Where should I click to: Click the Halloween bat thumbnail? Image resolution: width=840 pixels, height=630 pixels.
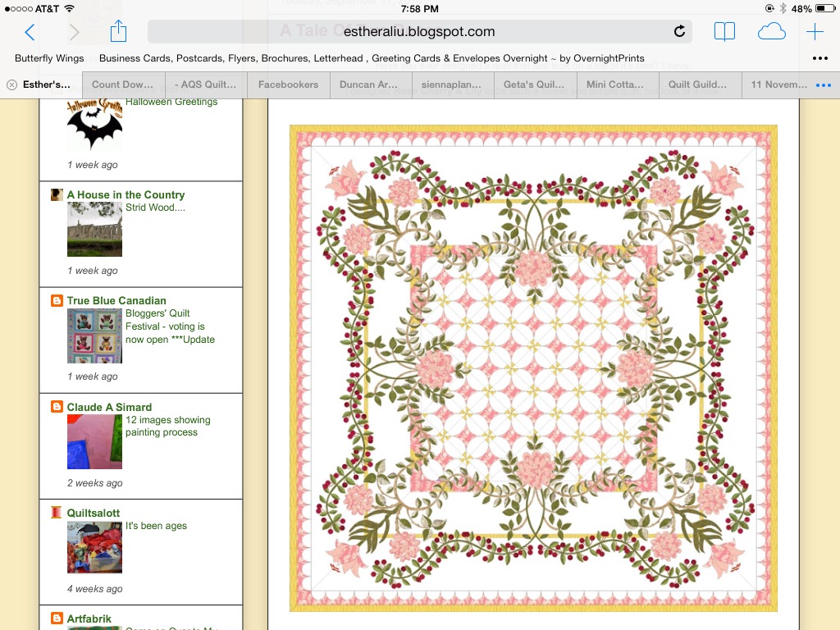coord(95,124)
